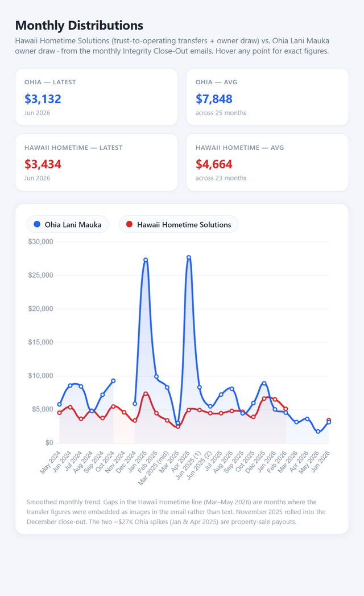Viewport: 364px width, 596px height.
Task: Toggle the Ohia Lani Mauka legend series
Action: point(68,225)
